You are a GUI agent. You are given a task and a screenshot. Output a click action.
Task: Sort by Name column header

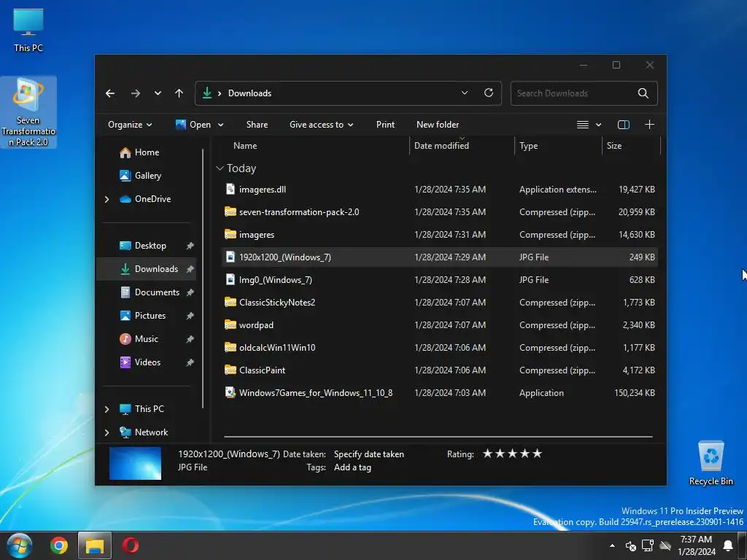pos(245,146)
